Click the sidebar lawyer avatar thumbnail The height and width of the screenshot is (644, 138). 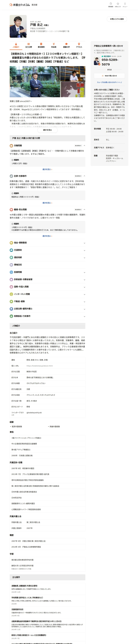click(x=97, y=61)
